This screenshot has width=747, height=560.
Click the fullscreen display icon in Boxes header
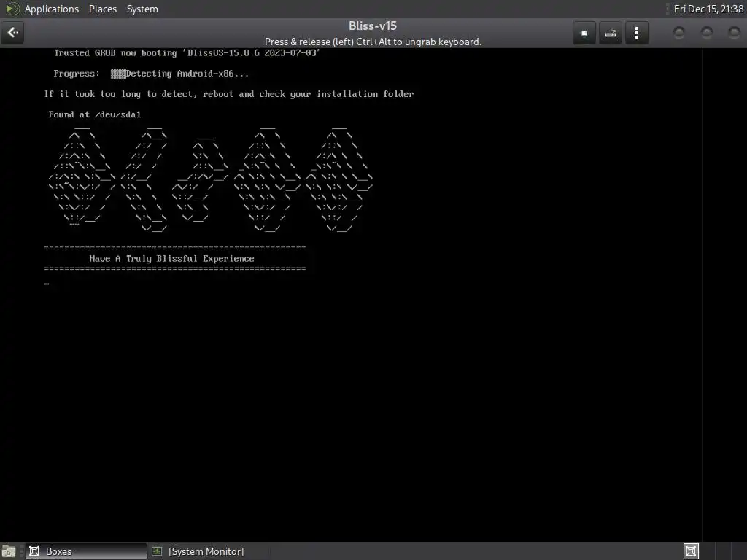[x=584, y=33]
